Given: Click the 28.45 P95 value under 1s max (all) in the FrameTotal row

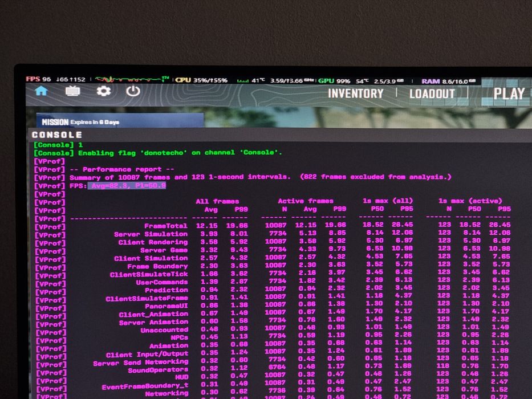Looking at the screenshot, I should coord(402,225).
